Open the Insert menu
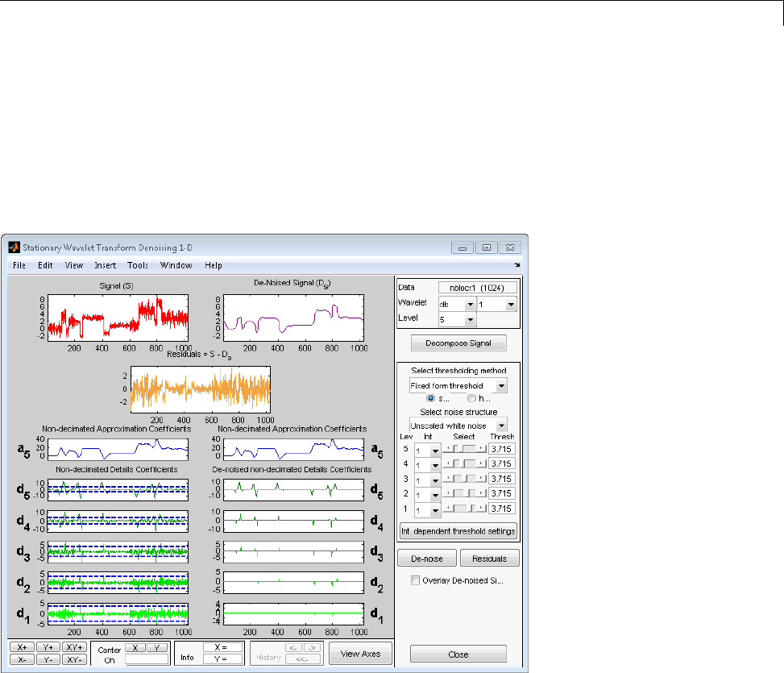 (x=105, y=265)
